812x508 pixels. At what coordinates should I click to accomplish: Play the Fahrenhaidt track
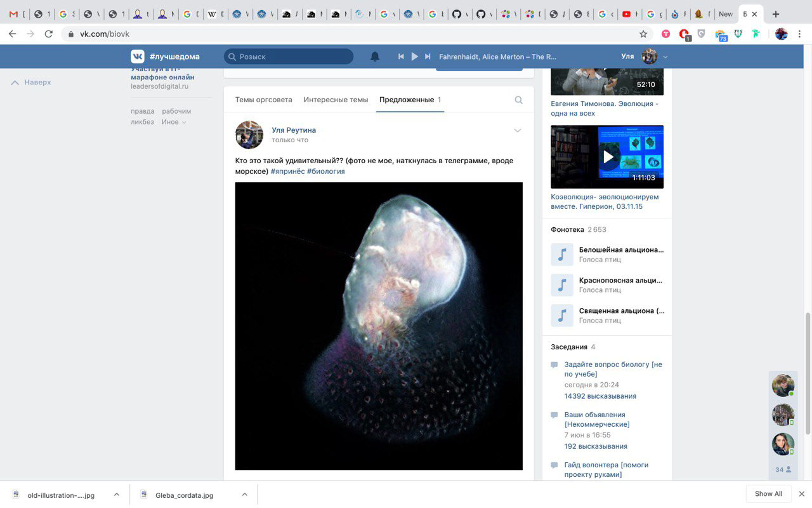pyautogui.click(x=414, y=57)
